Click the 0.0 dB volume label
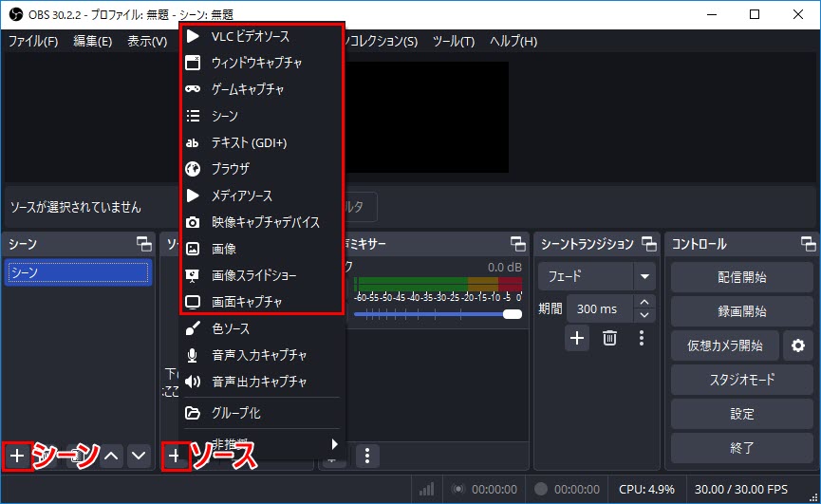Image resolution: width=821 pixels, height=504 pixels. pyautogui.click(x=505, y=268)
